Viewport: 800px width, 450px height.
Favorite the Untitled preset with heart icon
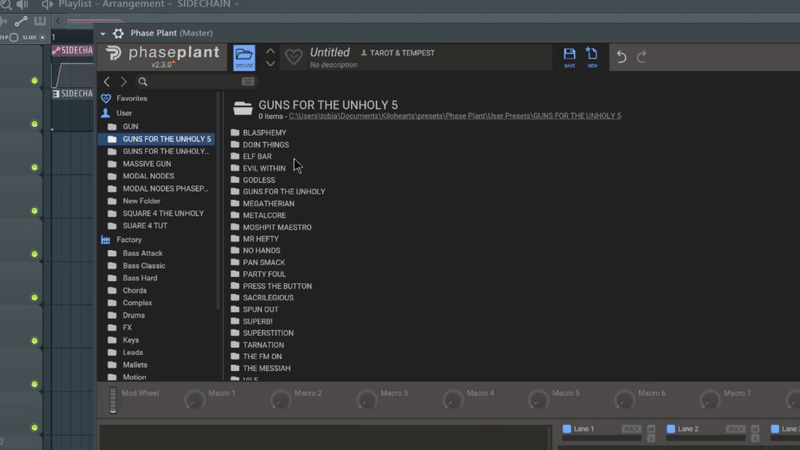click(293, 57)
